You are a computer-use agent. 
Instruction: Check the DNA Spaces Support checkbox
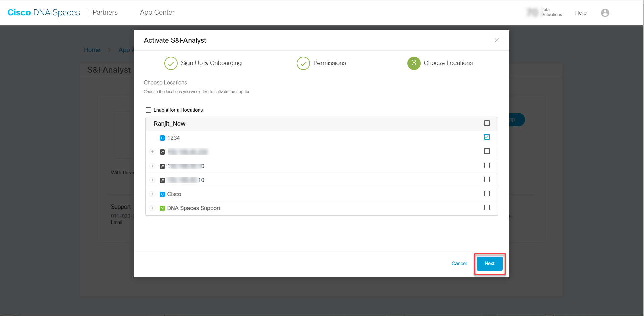click(487, 207)
